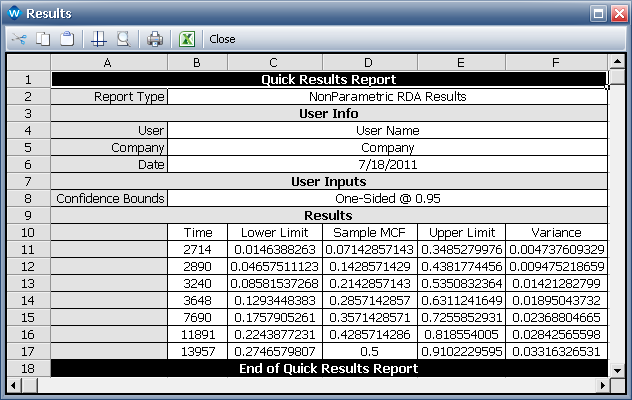Click the Copy icon in toolbar
Viewport: 632px width, 400px height.
[44, 40]
